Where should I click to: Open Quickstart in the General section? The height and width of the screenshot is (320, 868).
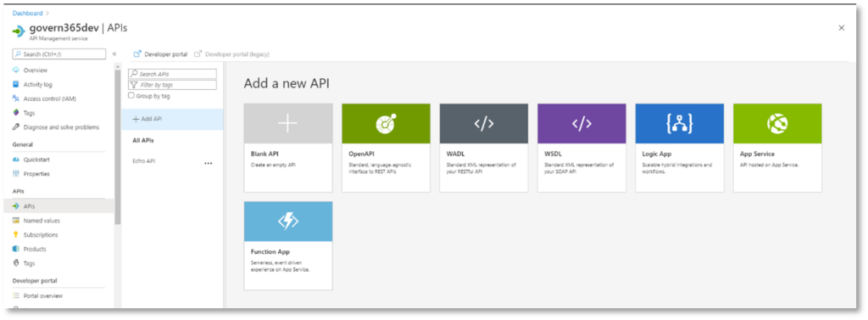pyautogui.click(x=36, y=160)
